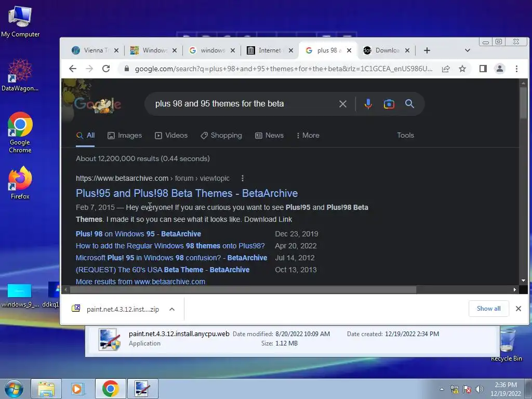Open The 60's USA Beta Theme link
Image resolution: width=532 pixels, height=399 pixels.
pyautogui.click(x=163, y=270)
